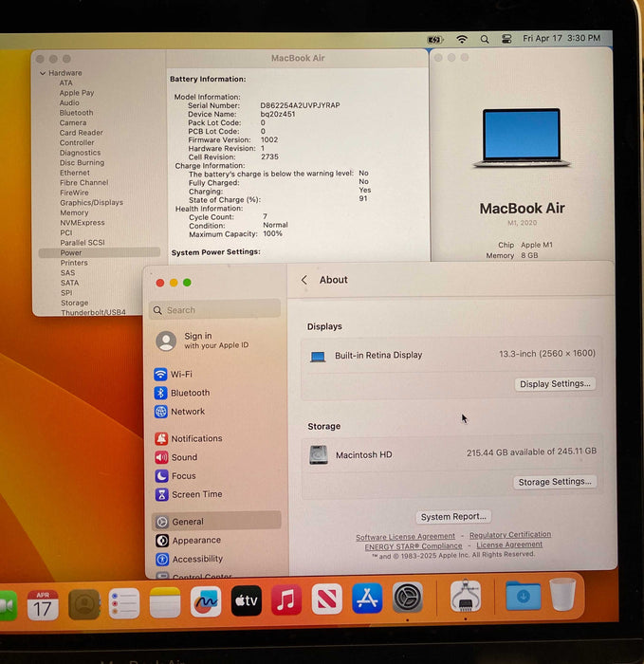Open the Notes app in the Dock

(x=165, y=602)
